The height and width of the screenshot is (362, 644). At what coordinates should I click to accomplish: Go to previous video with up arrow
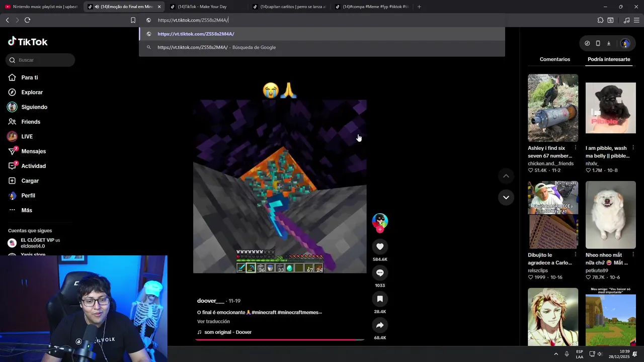506,176
